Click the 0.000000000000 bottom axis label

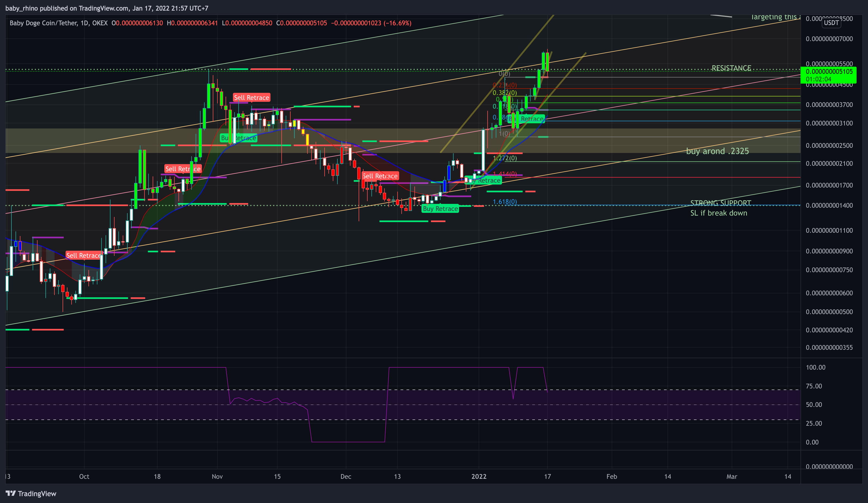[x=829, y=467]
